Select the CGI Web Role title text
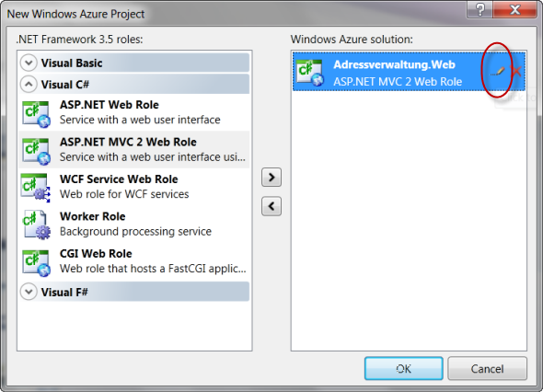543x392 pixels. 96,253
